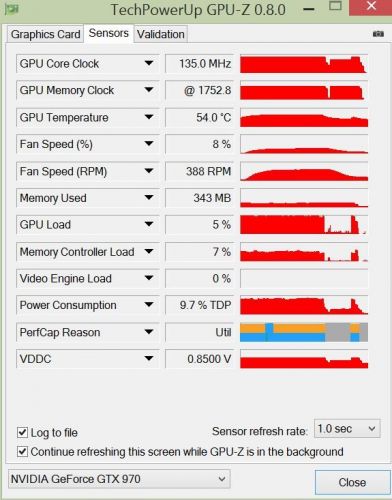Click the Power Consumption value field
The image size is (392, 500).
pos(199,305)
